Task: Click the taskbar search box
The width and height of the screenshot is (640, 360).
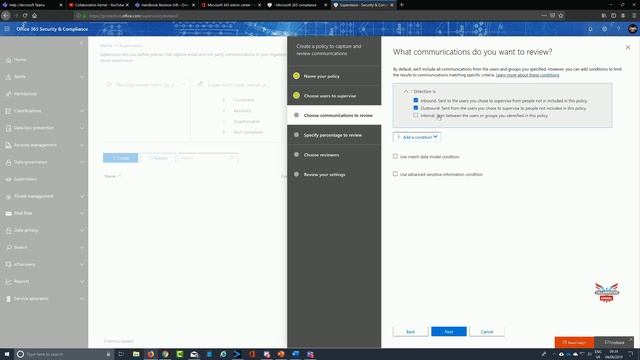Action: click(x=63, y=354)
